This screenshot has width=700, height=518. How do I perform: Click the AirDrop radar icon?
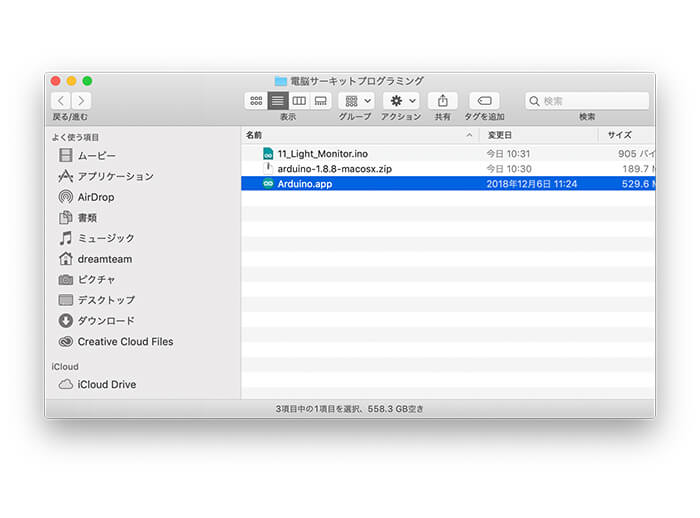click(66, 197)
